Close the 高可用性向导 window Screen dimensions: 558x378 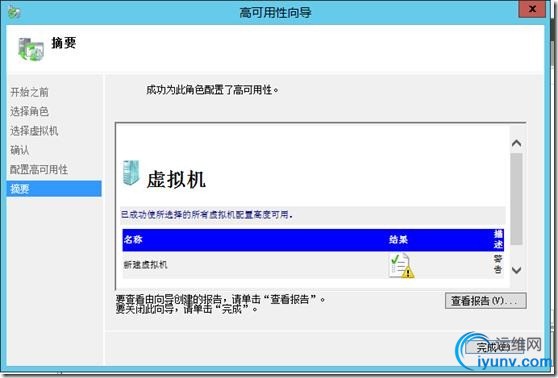point(532,9)
